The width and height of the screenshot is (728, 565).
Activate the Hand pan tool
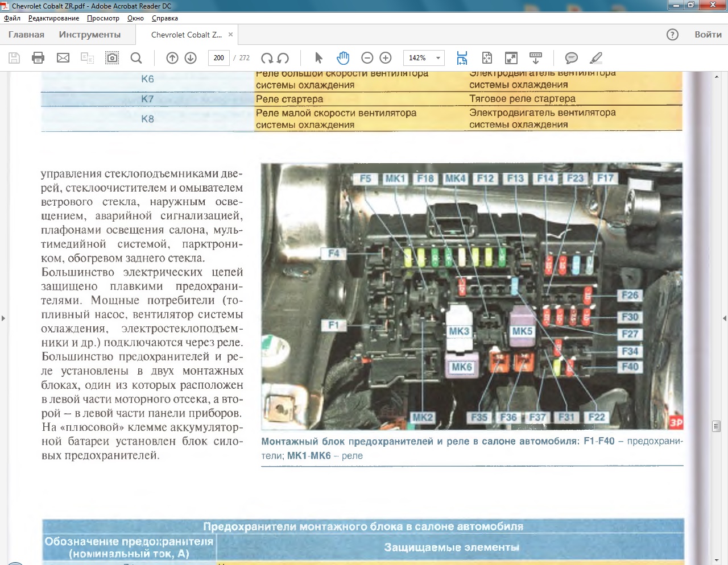click(x=343, y=58)
